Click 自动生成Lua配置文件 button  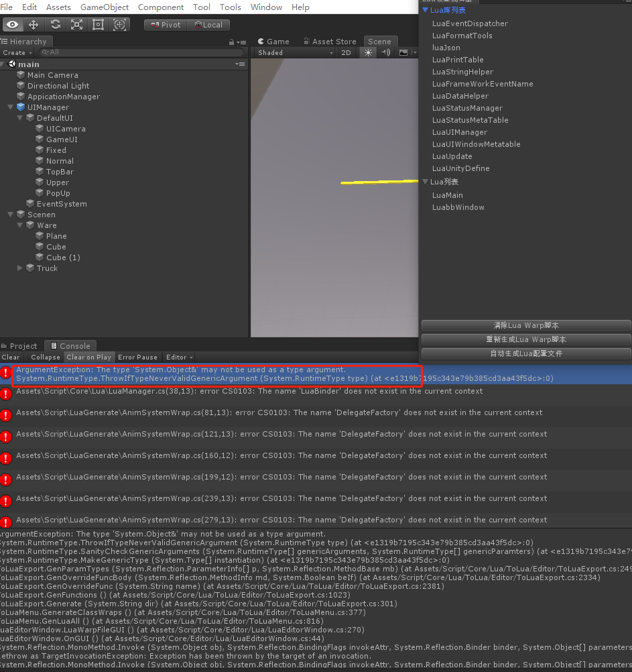click(x=526, y=353)
